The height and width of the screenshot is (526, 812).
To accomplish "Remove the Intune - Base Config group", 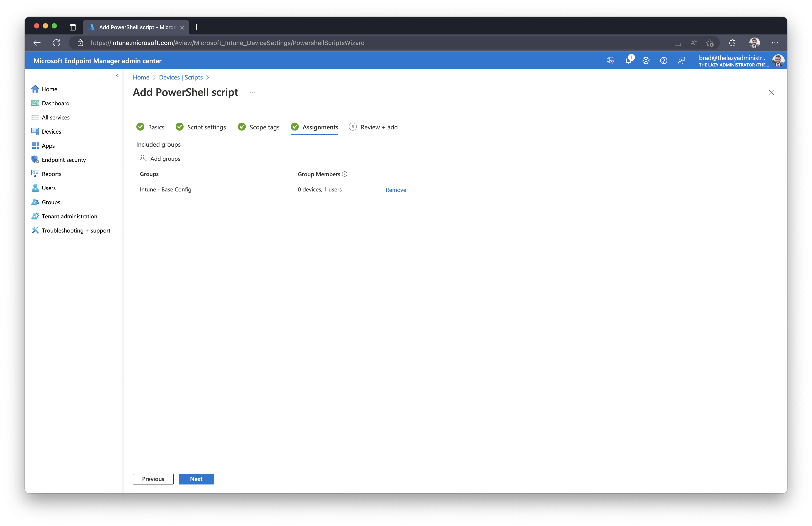I will click(x=396, y=190).
